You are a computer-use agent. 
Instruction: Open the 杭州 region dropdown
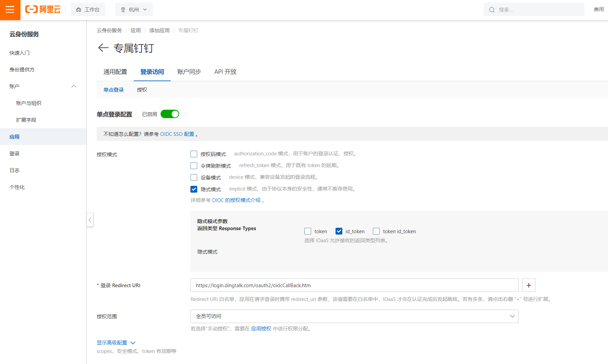[x=134, y=10]
